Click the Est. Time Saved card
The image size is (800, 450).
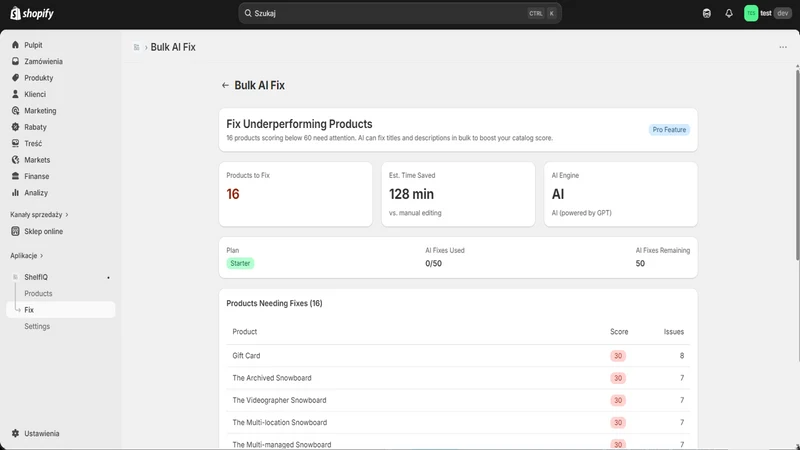[x=458, y=194]
